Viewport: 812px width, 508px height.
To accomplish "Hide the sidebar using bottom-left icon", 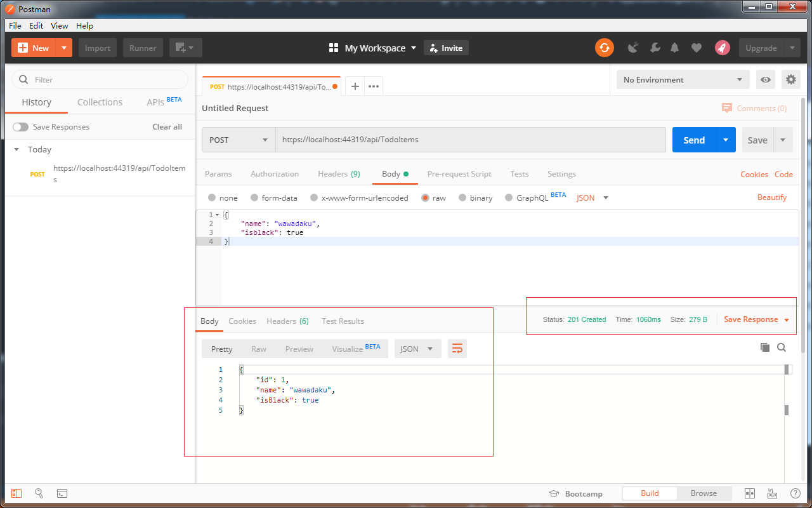I will (16, 493).
